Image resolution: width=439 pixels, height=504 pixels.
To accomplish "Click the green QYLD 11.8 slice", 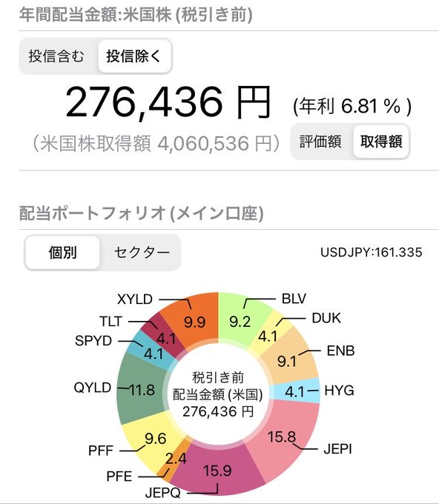I will click(x=142, y=390).
